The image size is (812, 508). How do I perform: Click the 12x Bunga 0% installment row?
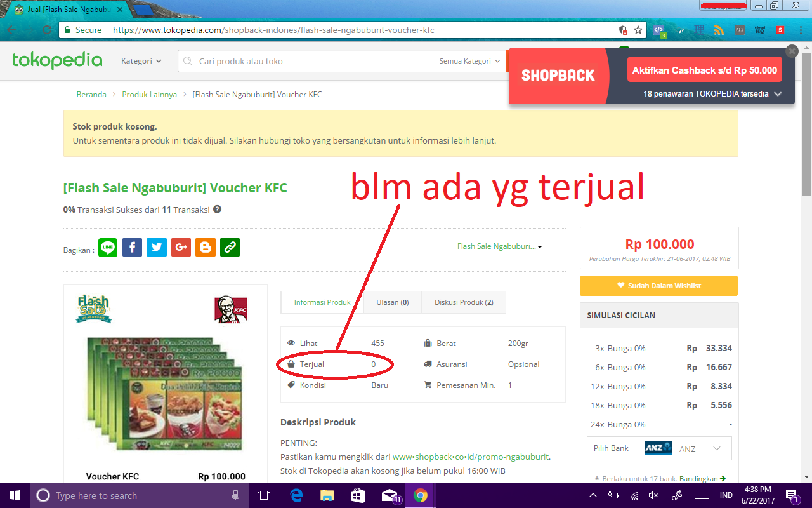pyautogui.click(x=659, y=387)
